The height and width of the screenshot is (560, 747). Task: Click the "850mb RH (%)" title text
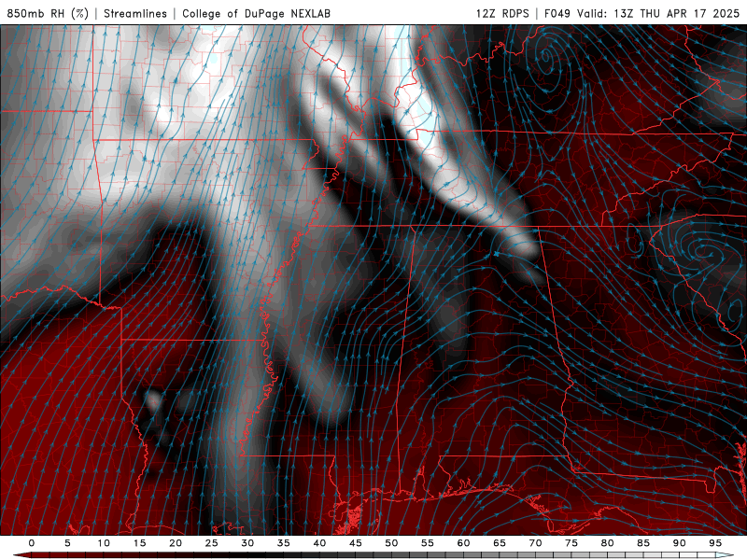pos(48,13)
